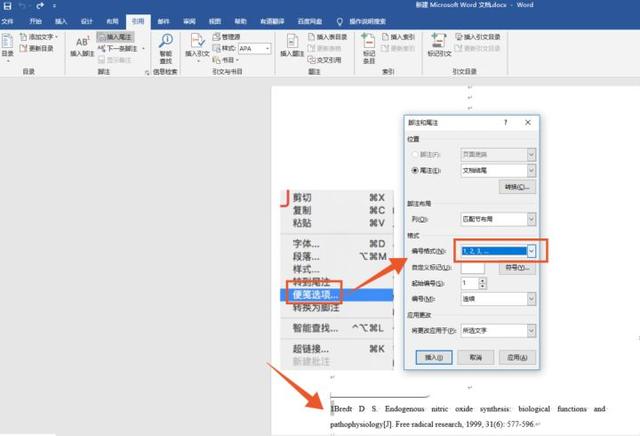Click the Mark Entry (标记条目) icon
The image size is (640, 436).
click(369, 46)
